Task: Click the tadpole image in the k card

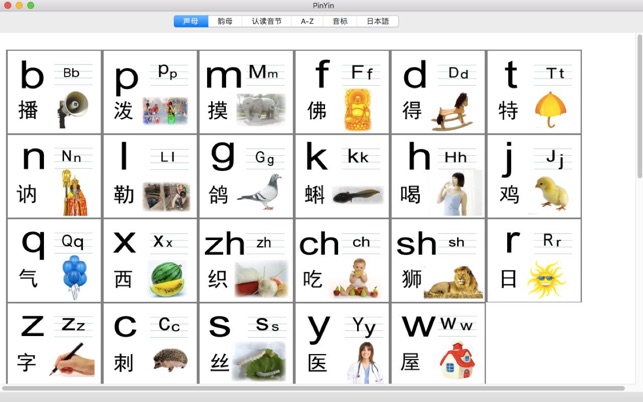Action: (x=357, y=195)
